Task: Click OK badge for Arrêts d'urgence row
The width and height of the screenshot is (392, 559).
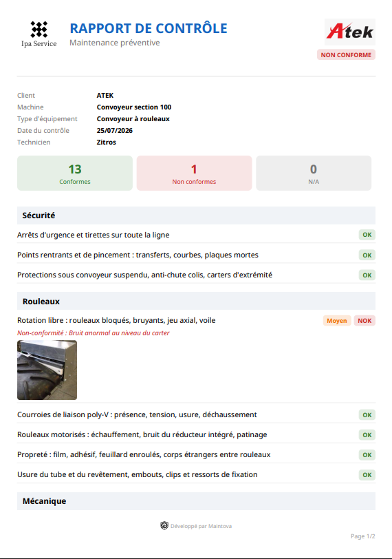Action: (x=367, y=235)
